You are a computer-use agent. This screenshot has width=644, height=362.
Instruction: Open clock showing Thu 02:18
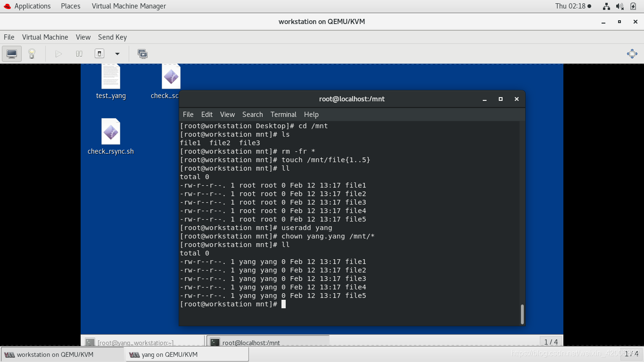coord(573,6)
